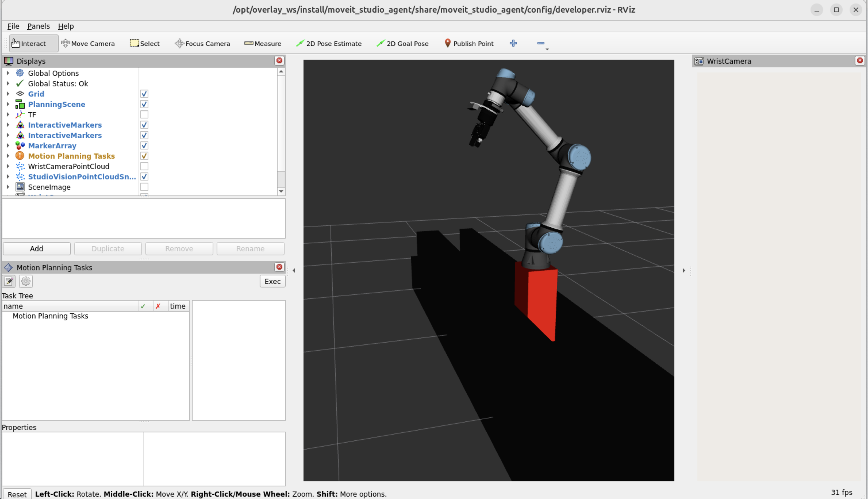This screenshot has width=868, height=499.
Task: Click the time column header
Action: [x=178, y=306]
